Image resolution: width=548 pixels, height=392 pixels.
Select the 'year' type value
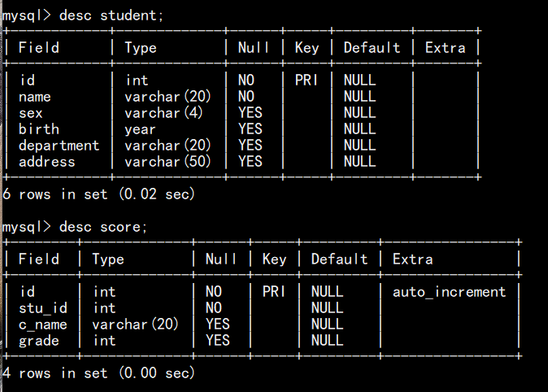click(x=140, y=130)
